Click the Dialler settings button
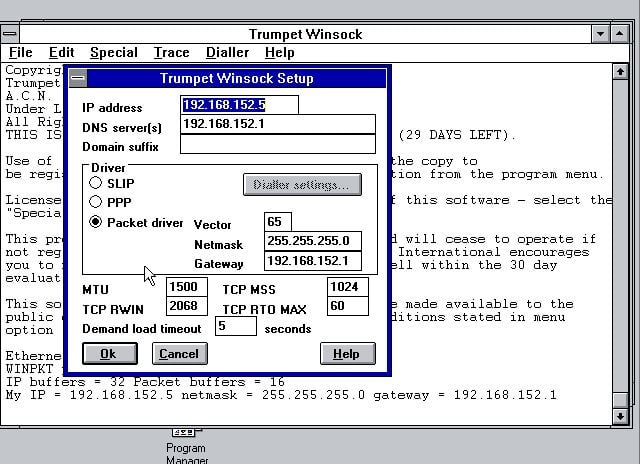640x464 pixels. 302,185
